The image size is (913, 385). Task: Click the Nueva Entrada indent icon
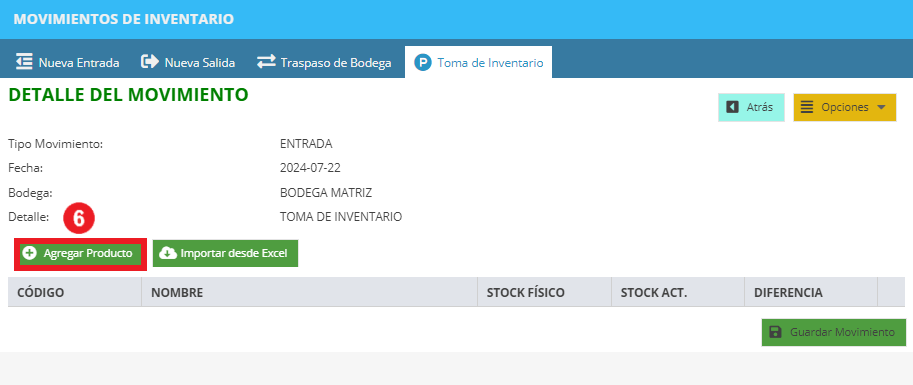pos(24,62)
